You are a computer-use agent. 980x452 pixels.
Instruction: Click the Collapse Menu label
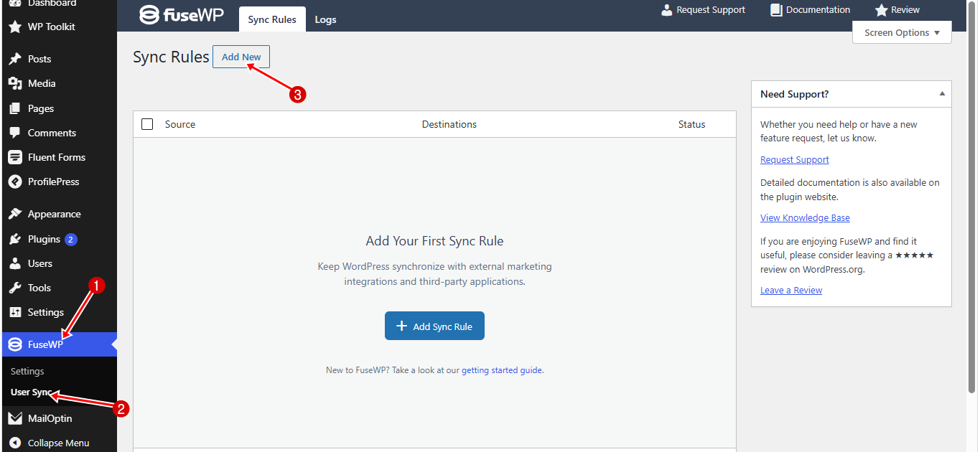[59, 443]
